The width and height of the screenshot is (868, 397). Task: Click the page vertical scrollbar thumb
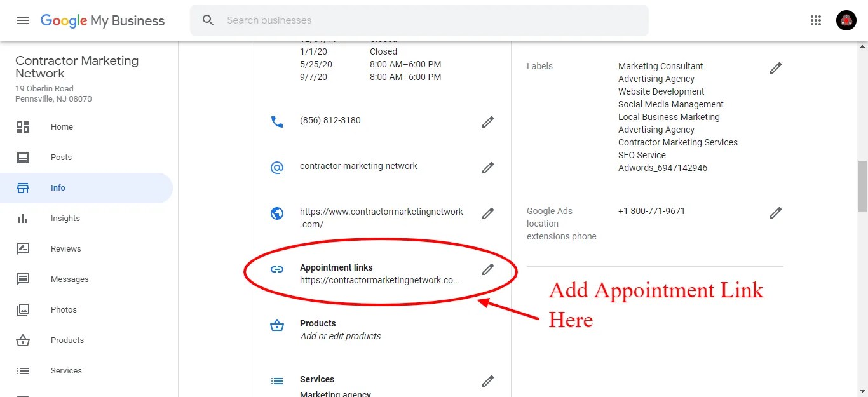pyautogui.click(x=862, y=185)
